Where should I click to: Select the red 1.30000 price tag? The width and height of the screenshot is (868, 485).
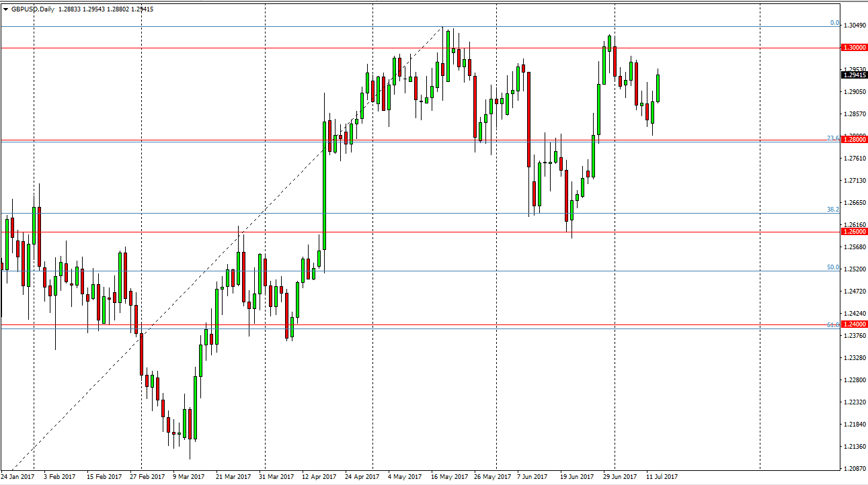[854, 47]
